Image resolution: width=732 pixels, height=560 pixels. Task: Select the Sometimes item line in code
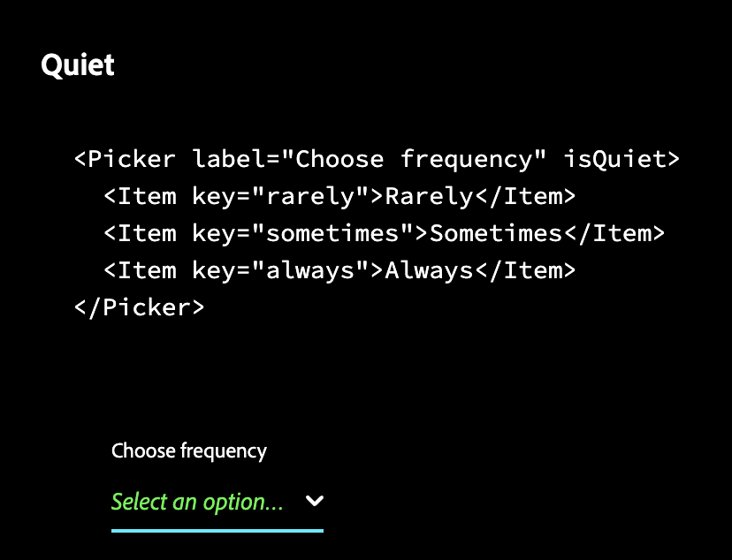pyautogui.click(x=383, y=233)
